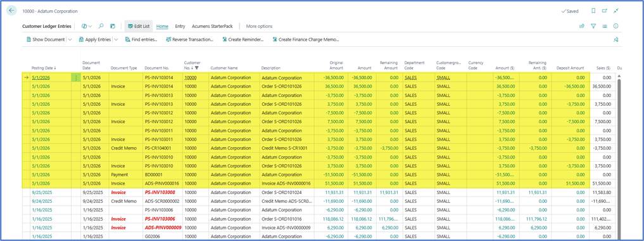The height and width of the screenshot is (241, 644).
Task: Open the search magnifier icon
Action: pos(101,26)
